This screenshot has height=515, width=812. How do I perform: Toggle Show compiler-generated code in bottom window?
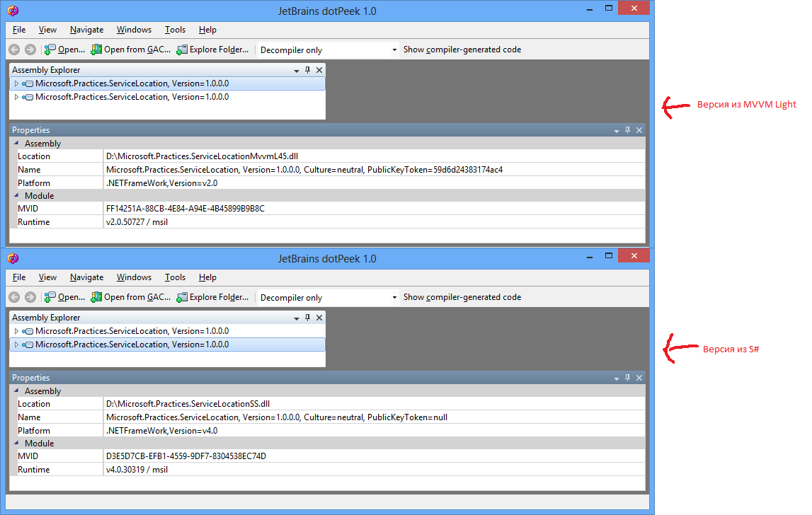coord(462,297)
